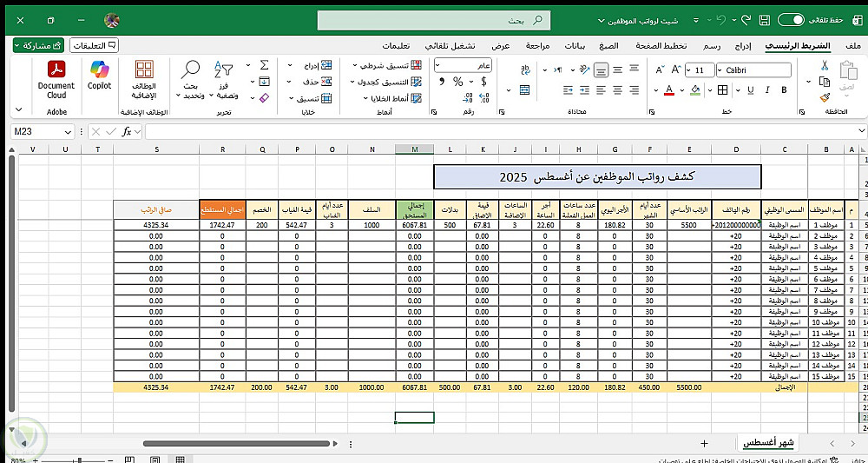868x463 pixels.
Task: Apply the red font color swatch
Action: (668, 90)
